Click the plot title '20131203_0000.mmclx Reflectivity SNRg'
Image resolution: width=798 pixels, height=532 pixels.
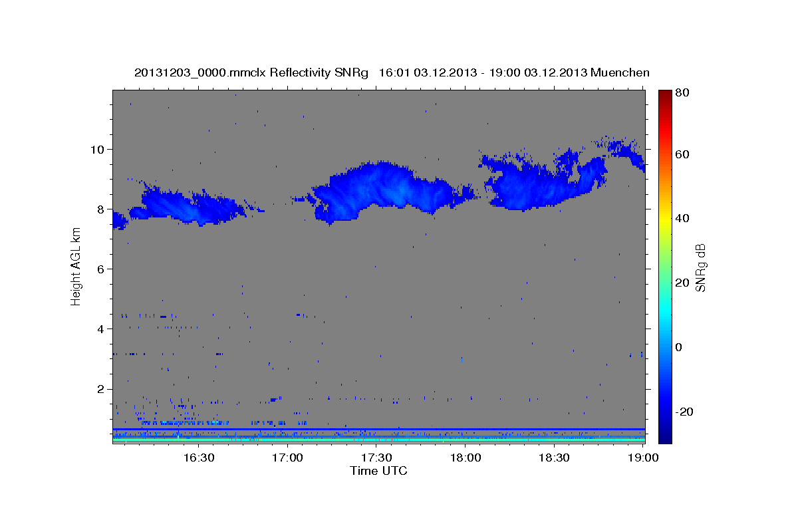pos(251,72)
